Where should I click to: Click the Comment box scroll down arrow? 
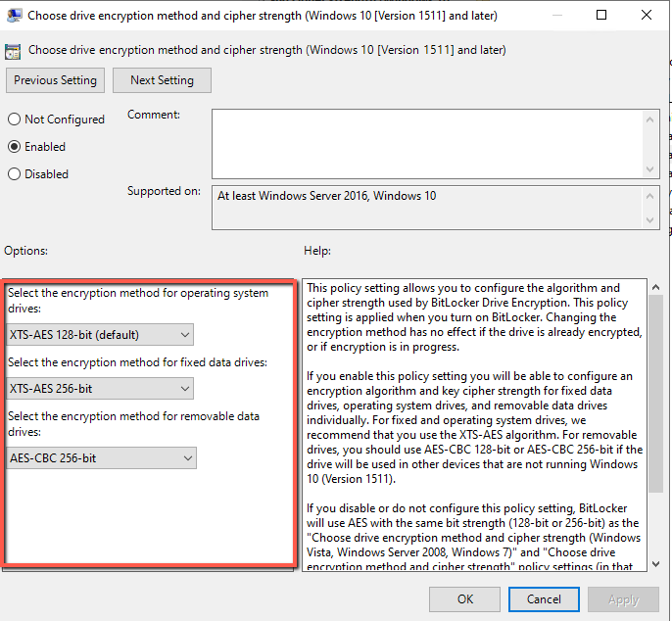[650, 169]
